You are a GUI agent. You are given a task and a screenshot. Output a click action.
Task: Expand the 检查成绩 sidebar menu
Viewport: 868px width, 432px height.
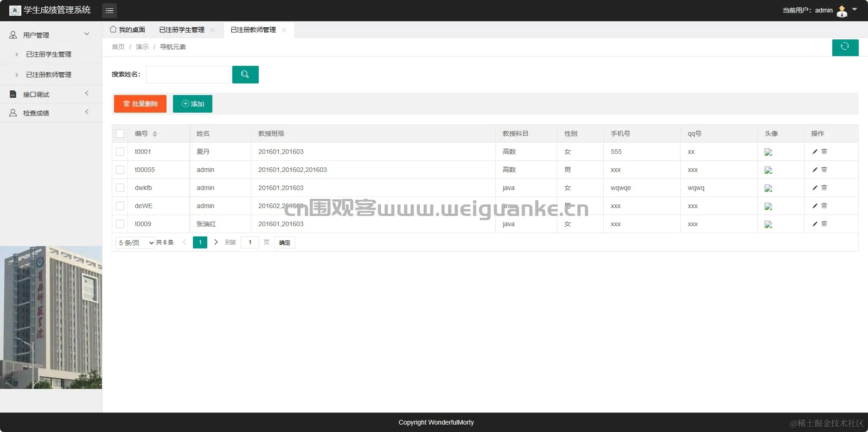tap(51, 113)
